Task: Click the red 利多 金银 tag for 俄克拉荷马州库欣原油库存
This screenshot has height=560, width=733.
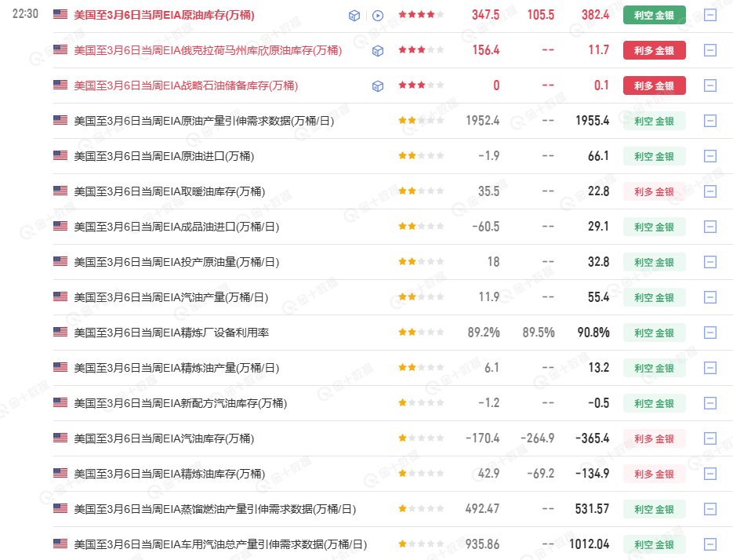Action: point(654,50)
